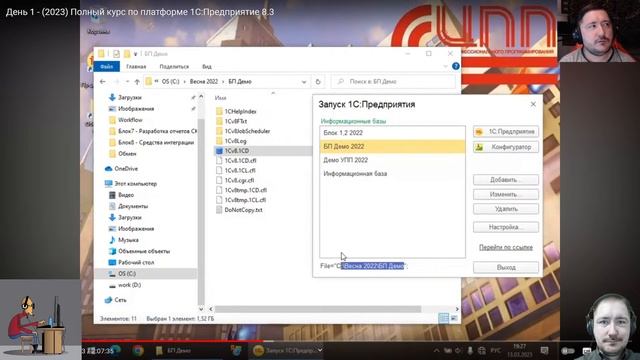Open address bar history dropdown
640x360 pixels.
(304, 82)
